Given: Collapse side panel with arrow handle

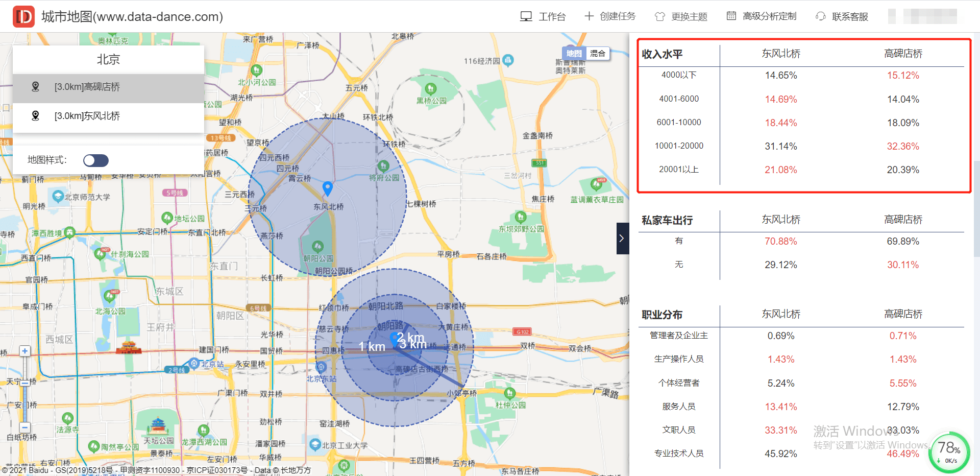Looking at the screenshot, I should point(623,239).
